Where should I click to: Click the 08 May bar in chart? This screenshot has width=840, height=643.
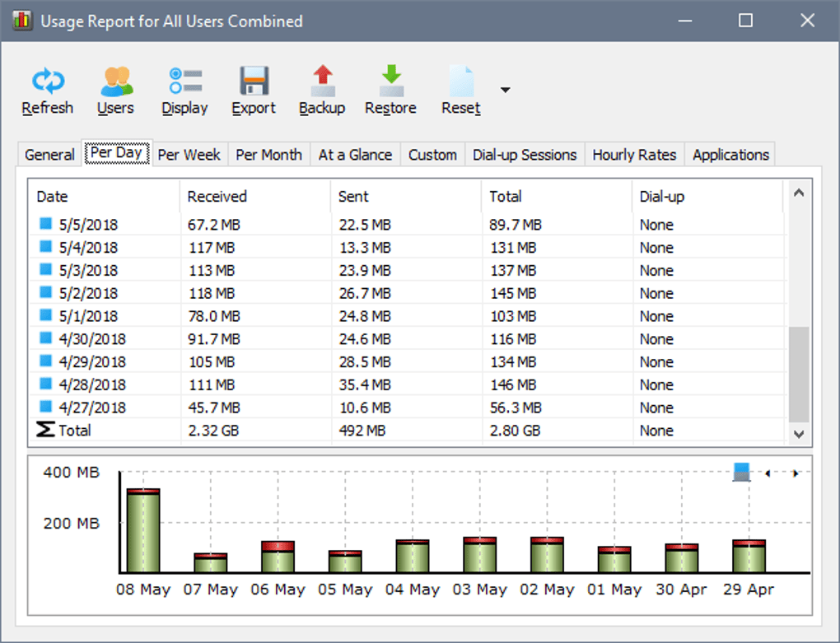143,531
